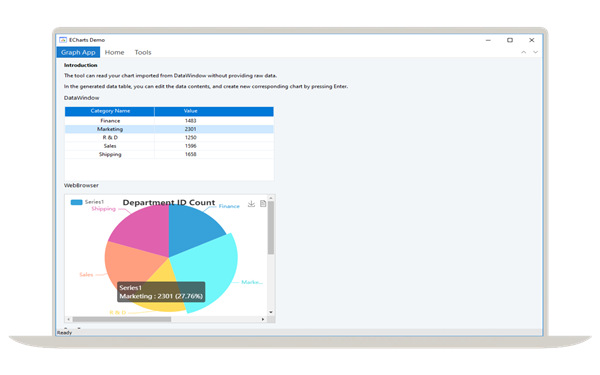Select the Shipping row in the table
Screen dimensions: 600x375
point(169,155)
